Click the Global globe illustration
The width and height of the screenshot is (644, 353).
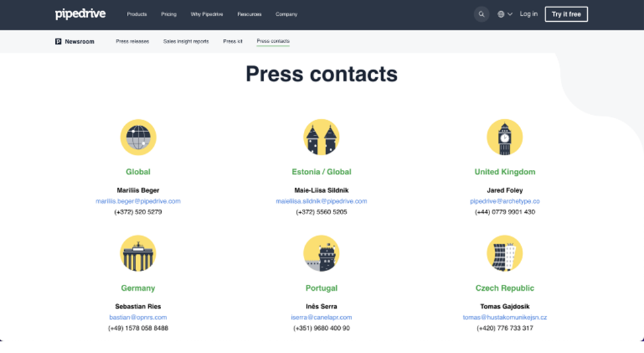coord(138,137)
